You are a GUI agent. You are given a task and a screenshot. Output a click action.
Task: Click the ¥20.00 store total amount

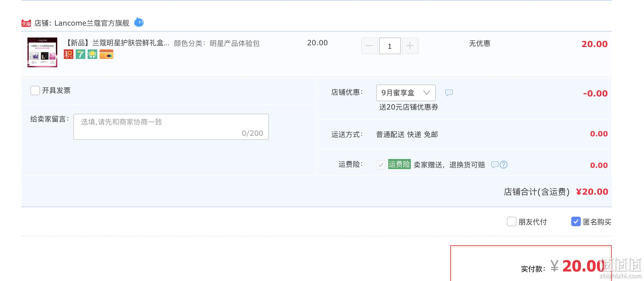(592, 192)
